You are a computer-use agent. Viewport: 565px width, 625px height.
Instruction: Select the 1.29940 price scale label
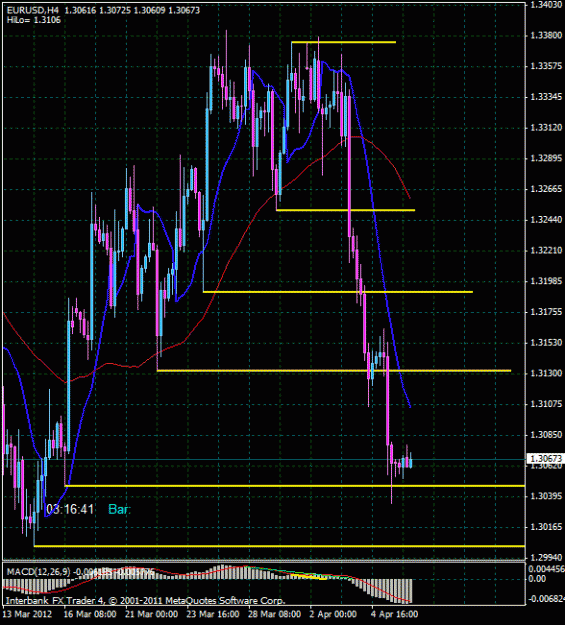pyautogui.click(x=546, y=557)
